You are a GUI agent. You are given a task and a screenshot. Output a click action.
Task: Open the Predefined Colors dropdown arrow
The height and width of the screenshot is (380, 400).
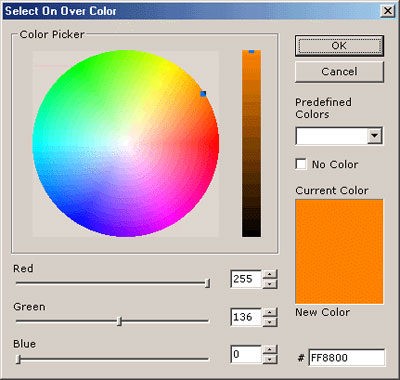[375, 136]
